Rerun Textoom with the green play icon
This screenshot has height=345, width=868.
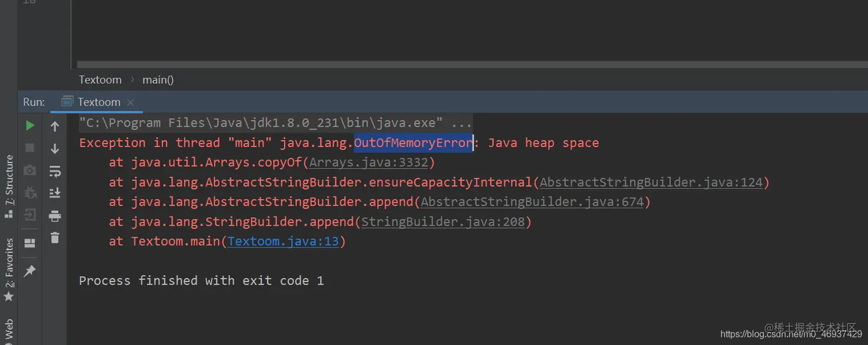coord(30,126)
